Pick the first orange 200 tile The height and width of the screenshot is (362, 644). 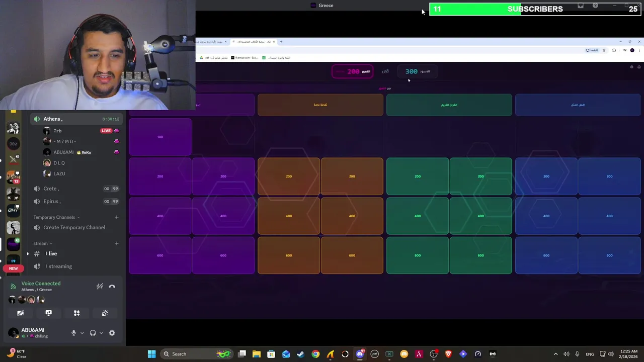click(x=289, y=176)
